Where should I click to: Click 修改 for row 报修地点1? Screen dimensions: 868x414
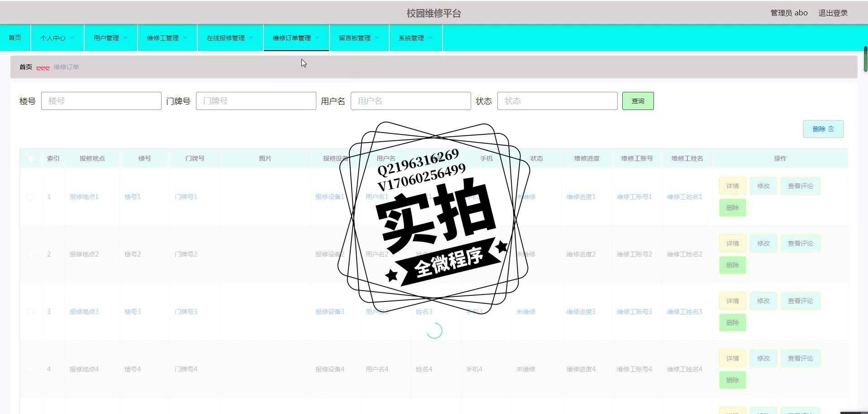point(763,186)
